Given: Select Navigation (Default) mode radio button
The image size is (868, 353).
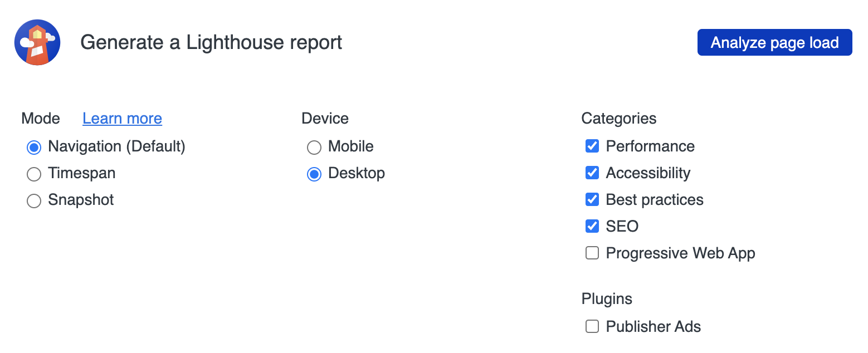Looking at the screenshot, I should pos(34,147).
